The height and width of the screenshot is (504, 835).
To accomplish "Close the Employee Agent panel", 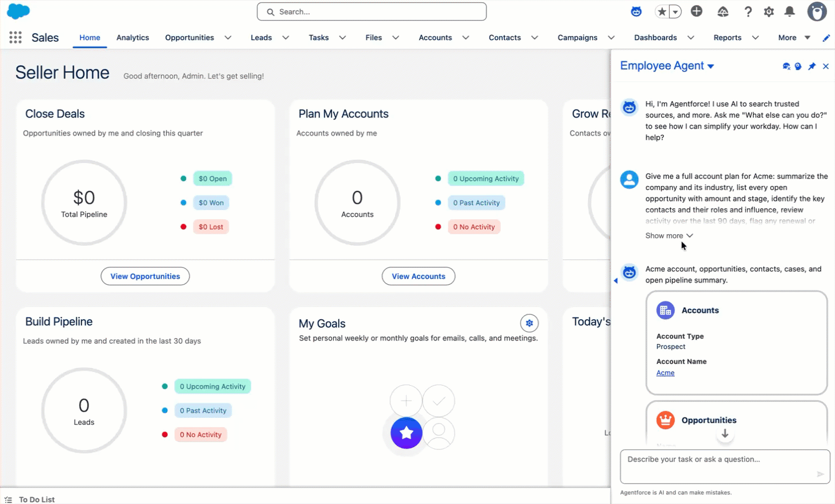I will click(826, 67).
